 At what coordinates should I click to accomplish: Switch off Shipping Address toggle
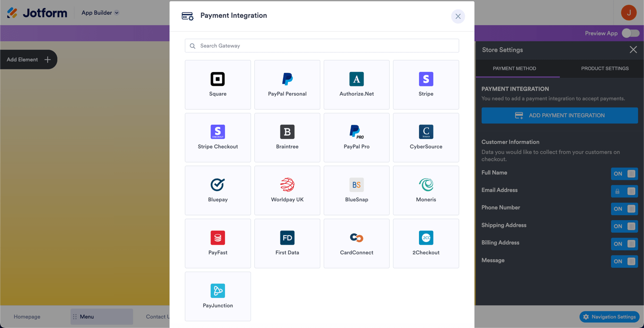(624, 226)
